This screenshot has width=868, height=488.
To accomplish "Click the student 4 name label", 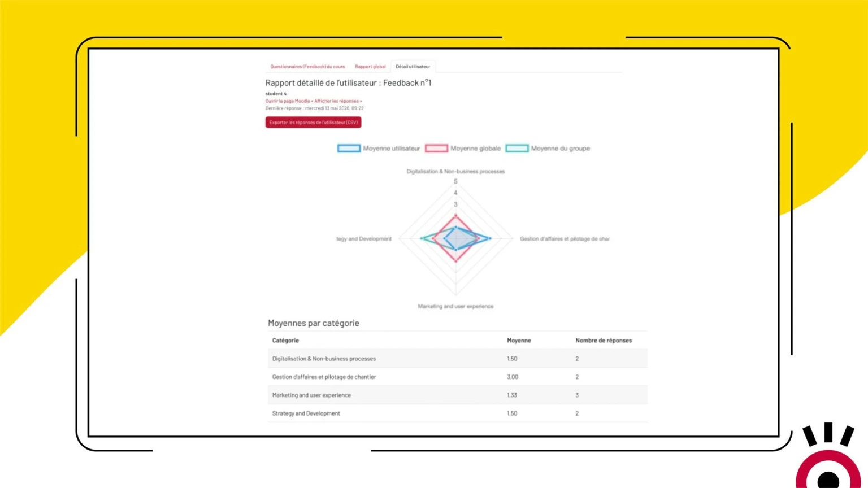I will [x=276, y=94].
